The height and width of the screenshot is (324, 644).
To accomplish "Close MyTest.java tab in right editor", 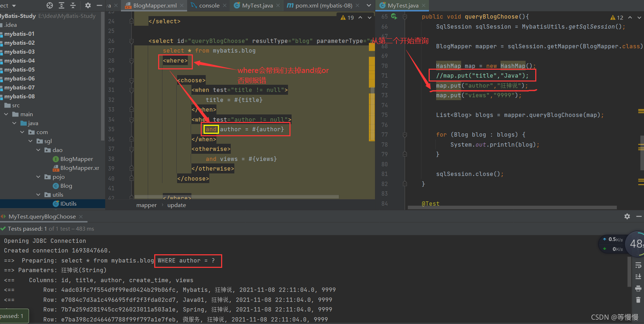I will click(424, 5).
